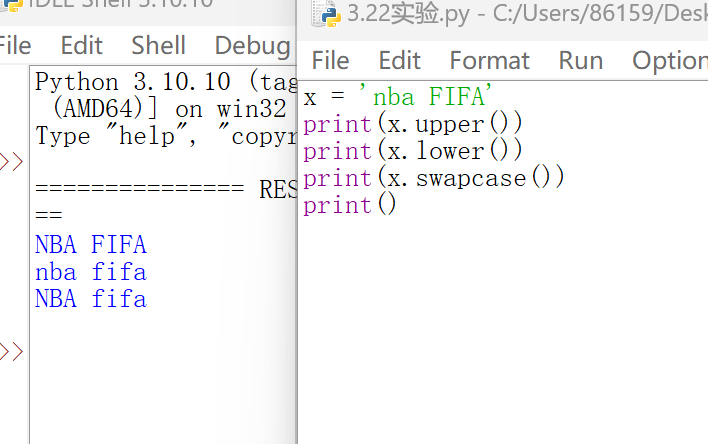
Task: Click the 'NBA FIFA' output line in shell
Action: (90, 244)
